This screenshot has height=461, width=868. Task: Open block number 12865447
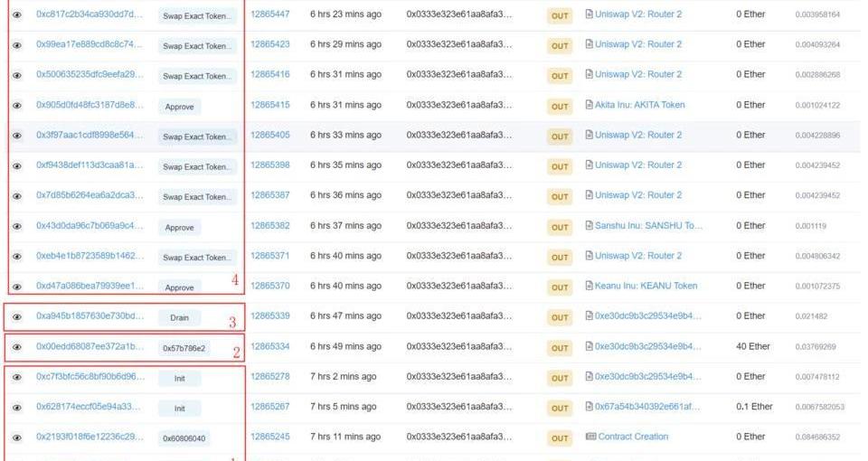click(x=269, y=14)
